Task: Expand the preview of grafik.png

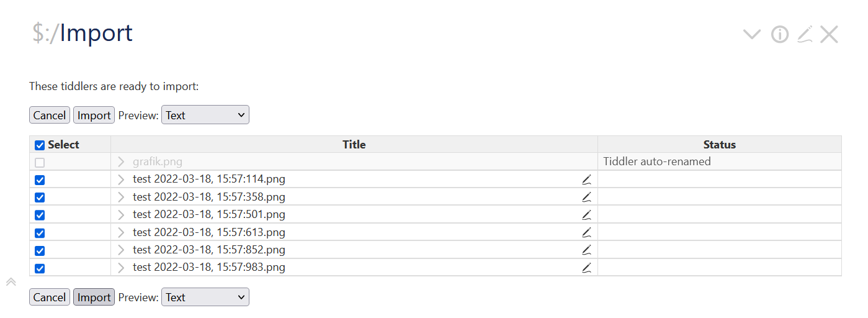Action: pyautogui.click(x=121, y=162)
